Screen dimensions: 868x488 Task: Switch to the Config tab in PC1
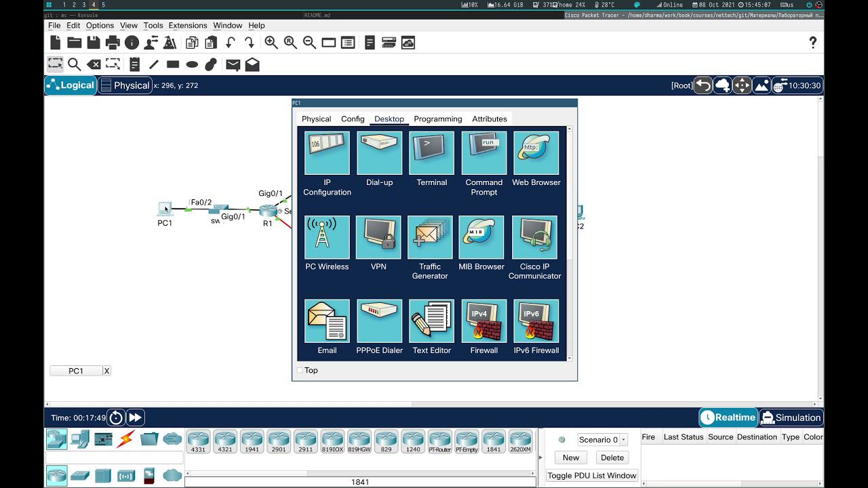pos(353,119)
